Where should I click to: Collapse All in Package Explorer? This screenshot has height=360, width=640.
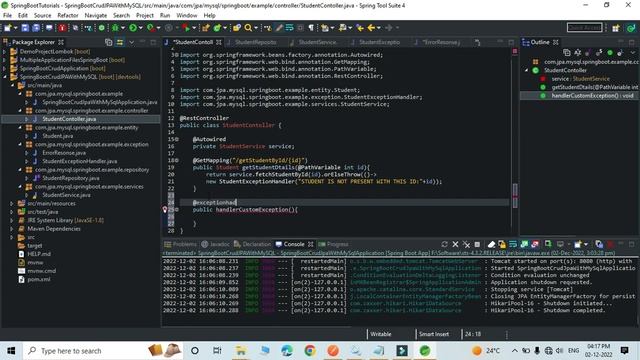[109, 42]
